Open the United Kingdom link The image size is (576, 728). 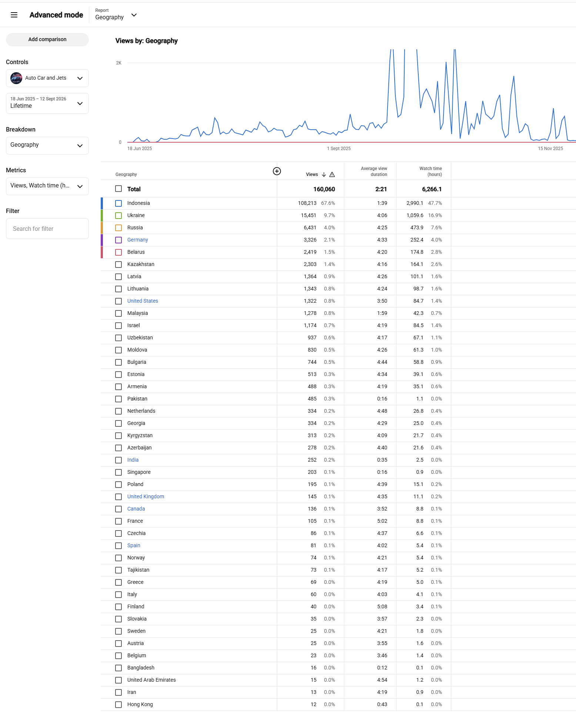tap(145, 497)
